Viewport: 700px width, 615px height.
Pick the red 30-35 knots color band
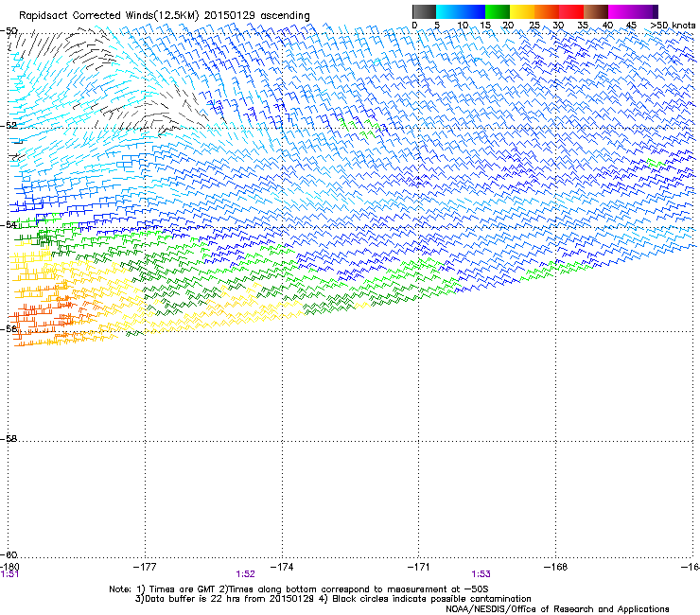point(571,11)
